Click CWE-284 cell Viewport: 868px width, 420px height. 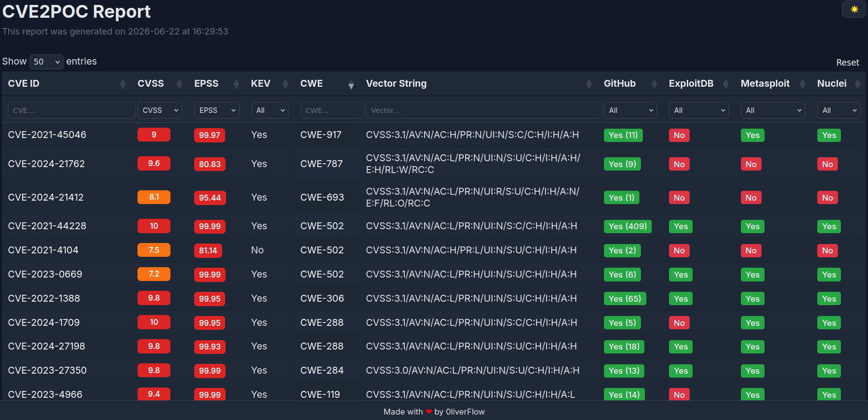322,370
